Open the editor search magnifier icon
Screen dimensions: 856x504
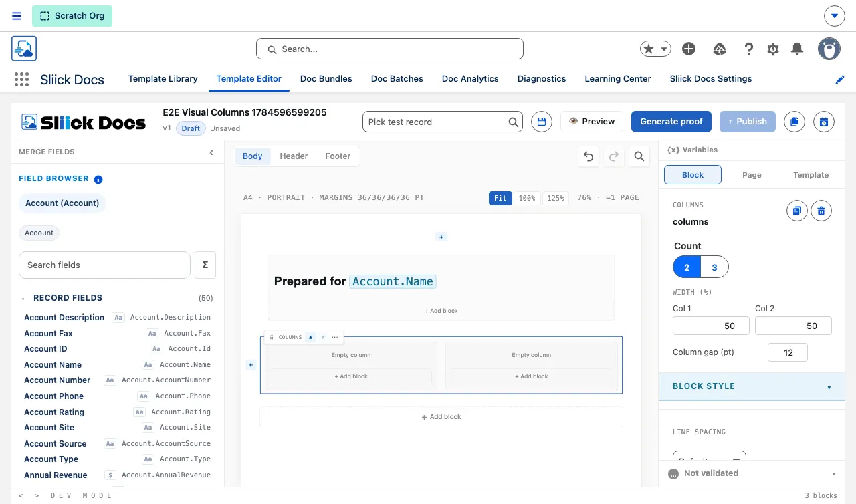pyautogui.click(x=639, y=156)
